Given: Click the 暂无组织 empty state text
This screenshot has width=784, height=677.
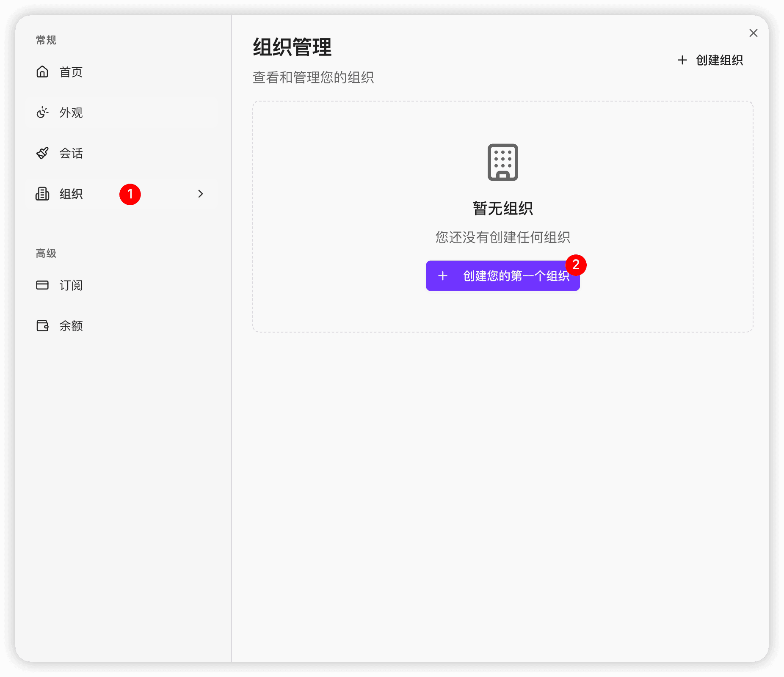Looking at the screenshot, I should (x=503, y=208).
